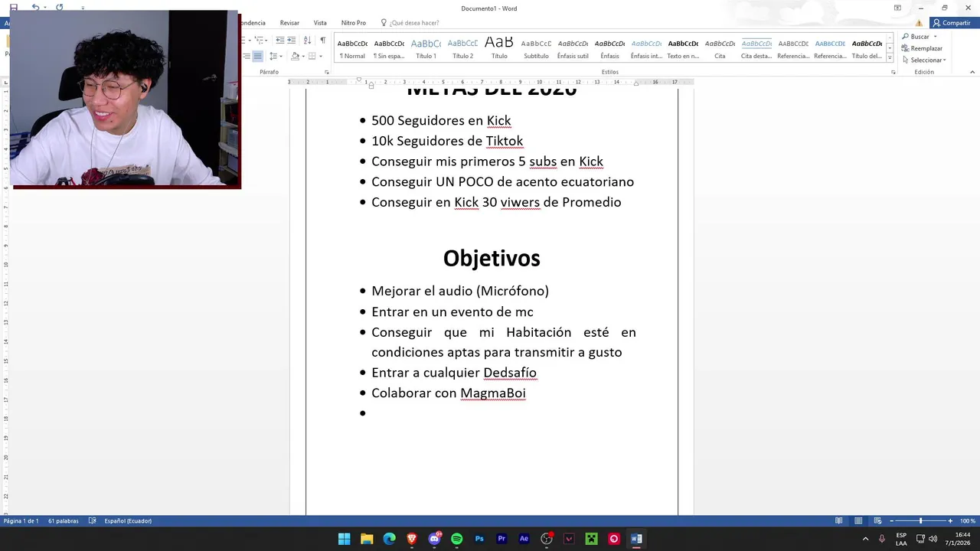Open the Windows Start menu

pyautogui.click(x=345, y=539)
